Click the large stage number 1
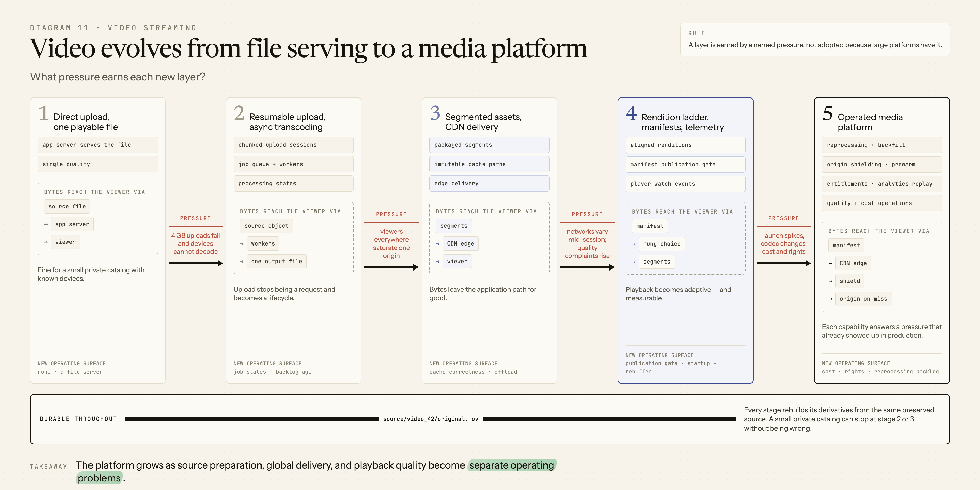Viewport: 980px width, 490px height. point(43,113)
